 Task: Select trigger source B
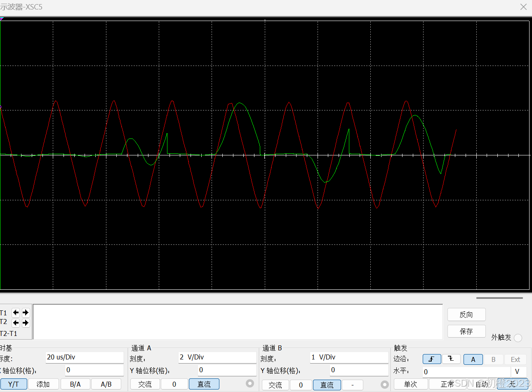coord(493,359)
